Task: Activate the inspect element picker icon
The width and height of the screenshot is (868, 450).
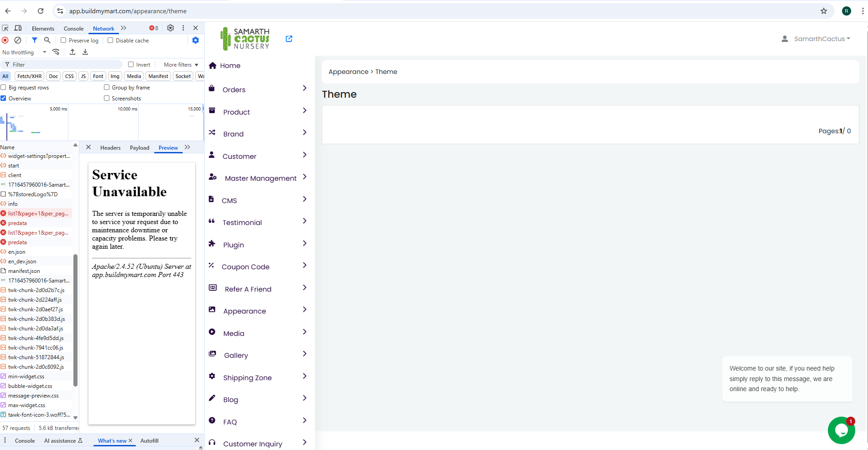Action: (x=5, y=28)
